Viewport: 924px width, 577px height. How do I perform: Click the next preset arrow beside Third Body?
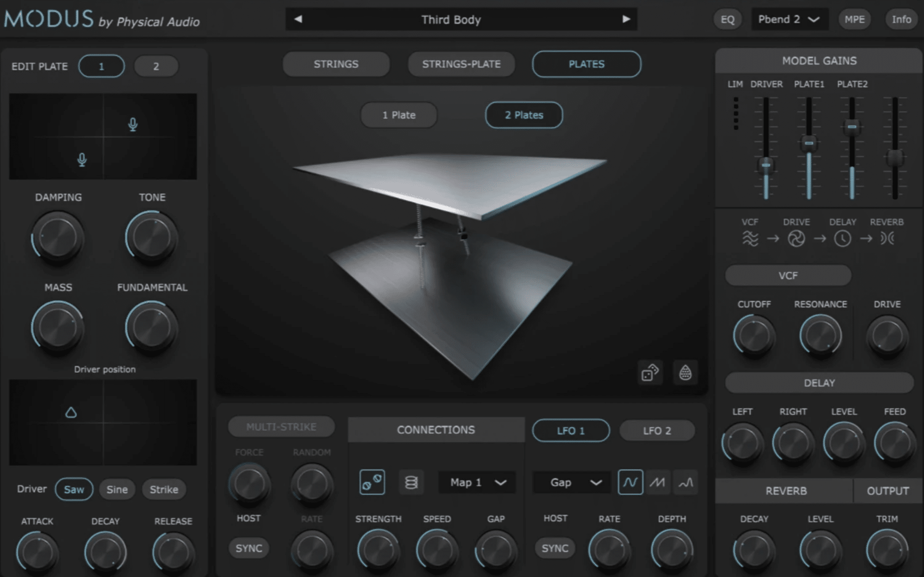pos(626,19)
